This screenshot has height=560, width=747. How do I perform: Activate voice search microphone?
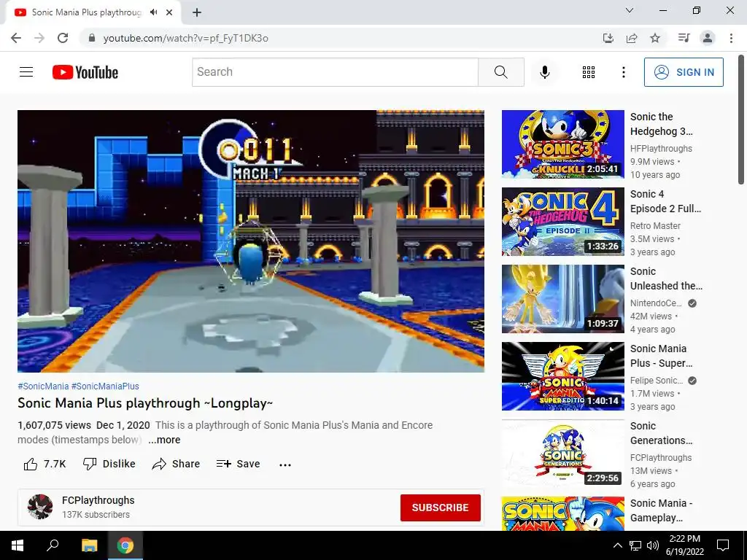pos(544,72)
